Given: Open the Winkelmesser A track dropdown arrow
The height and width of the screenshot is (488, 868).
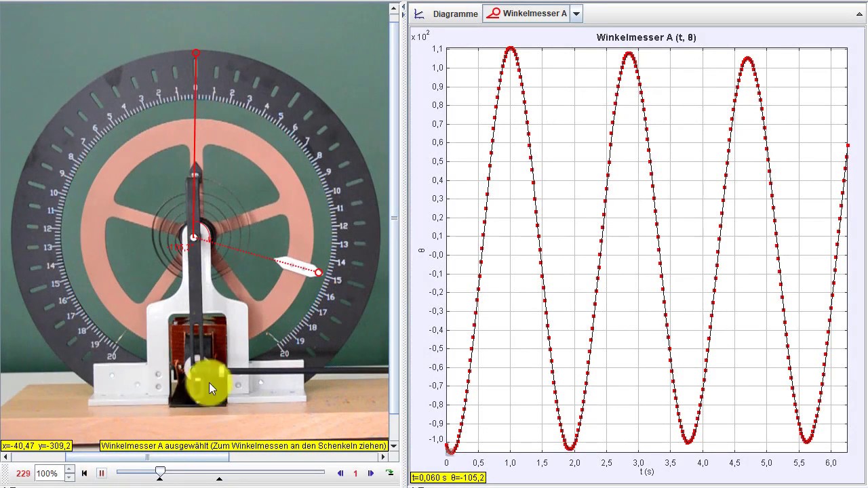Looking at the screenshot, I should 576,14.
